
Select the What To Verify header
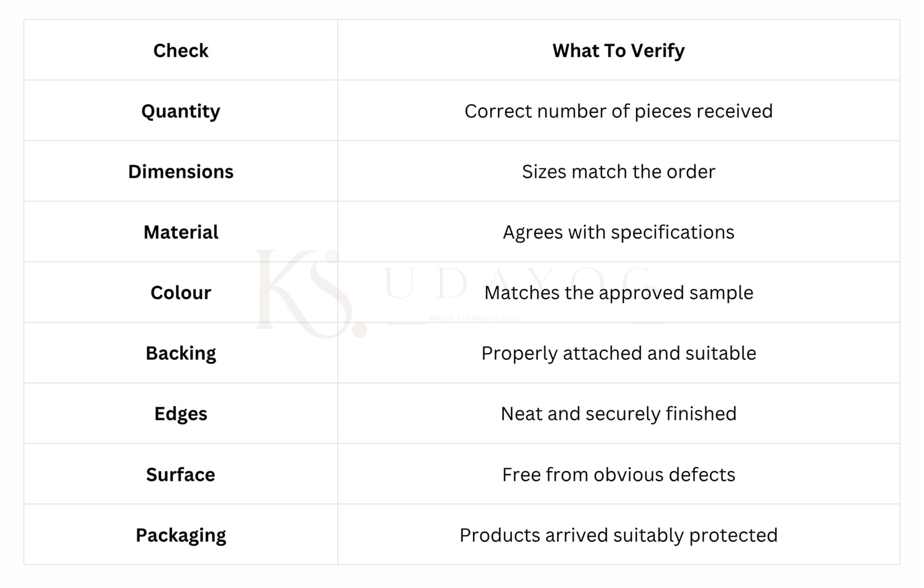[618, 50]
